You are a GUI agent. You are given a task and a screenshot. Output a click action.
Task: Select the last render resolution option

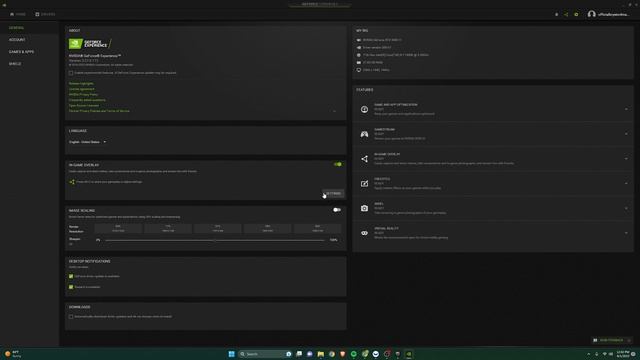318,229
